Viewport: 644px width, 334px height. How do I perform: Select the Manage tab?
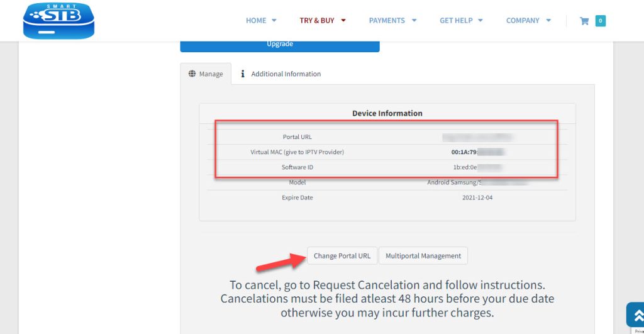point(206,74)
